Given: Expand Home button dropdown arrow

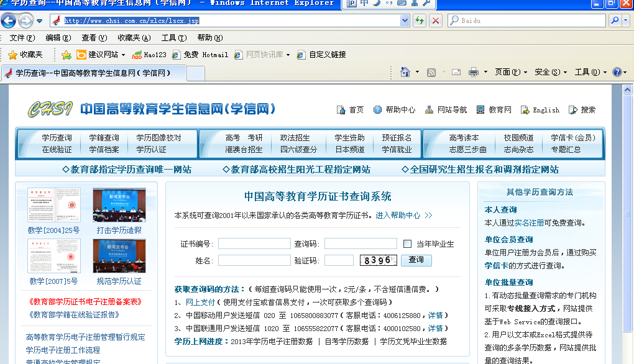Looking at the screenshot, I should 417,72.
